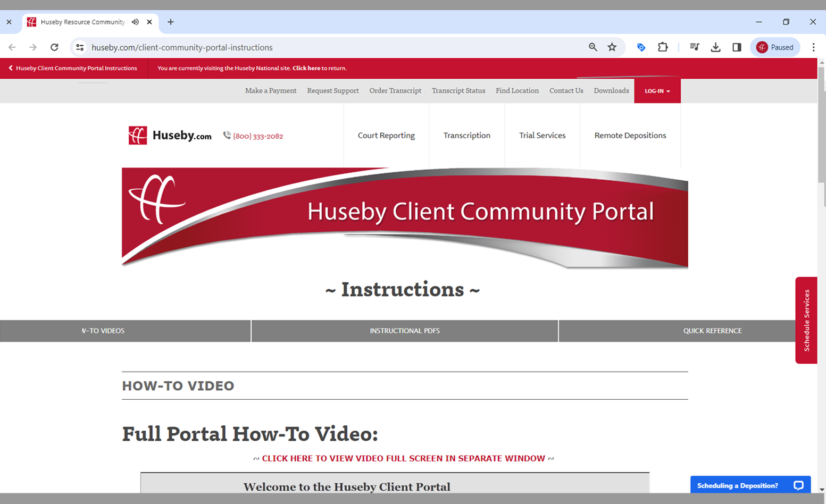The width and height of the screenshot is (826, 504).
Task: Open the media control playlist icon
Action: (694, 47)
